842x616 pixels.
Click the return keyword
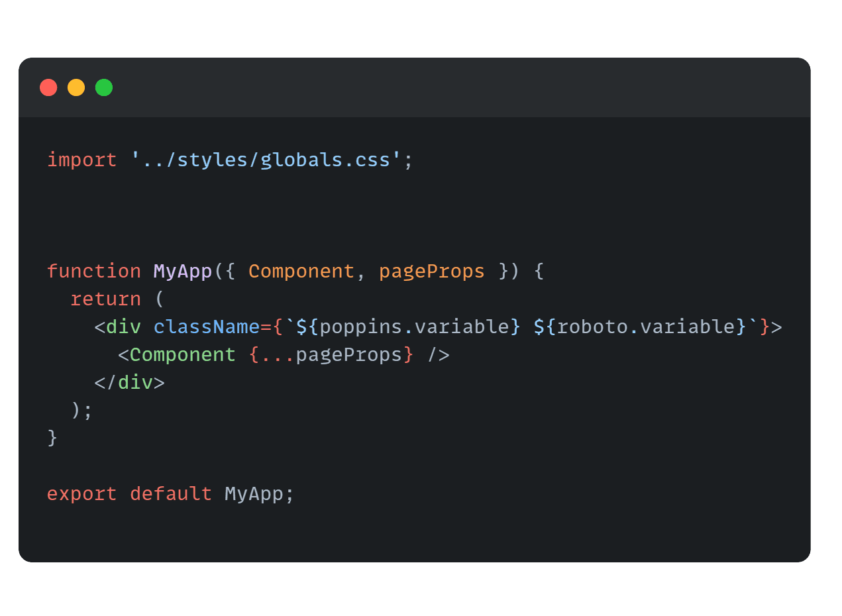click(x=106, y=299)
